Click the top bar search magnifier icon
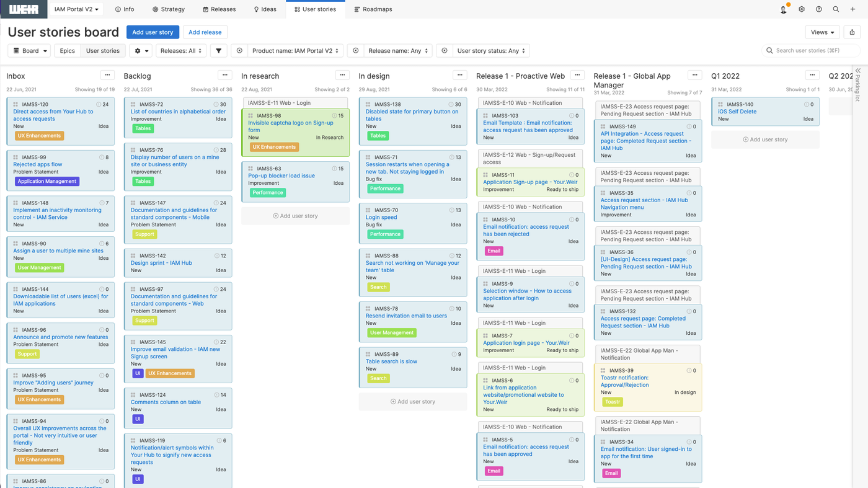Screen dimensions: 868x488 pyautogui.click(x=836, y=9)
